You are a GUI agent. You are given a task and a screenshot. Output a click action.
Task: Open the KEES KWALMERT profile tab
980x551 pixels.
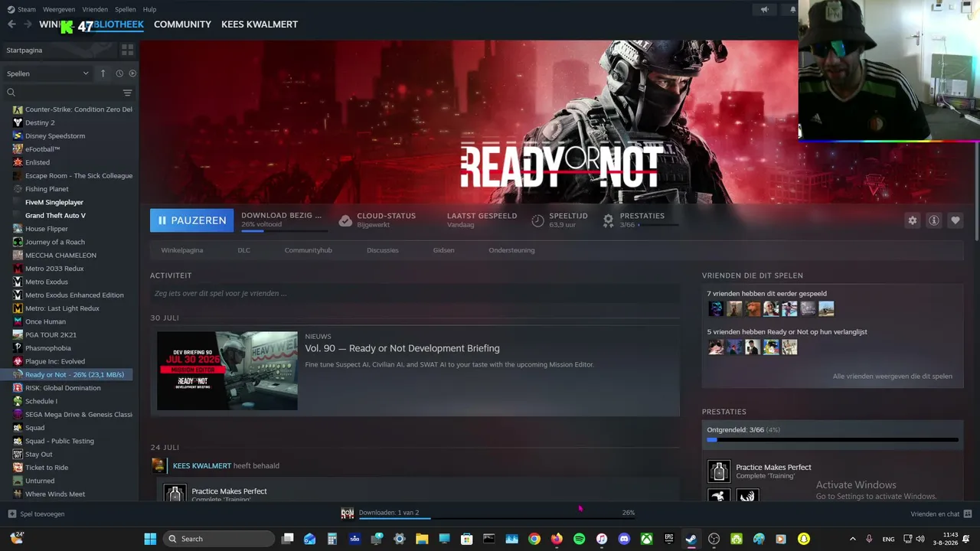[260, 24]
